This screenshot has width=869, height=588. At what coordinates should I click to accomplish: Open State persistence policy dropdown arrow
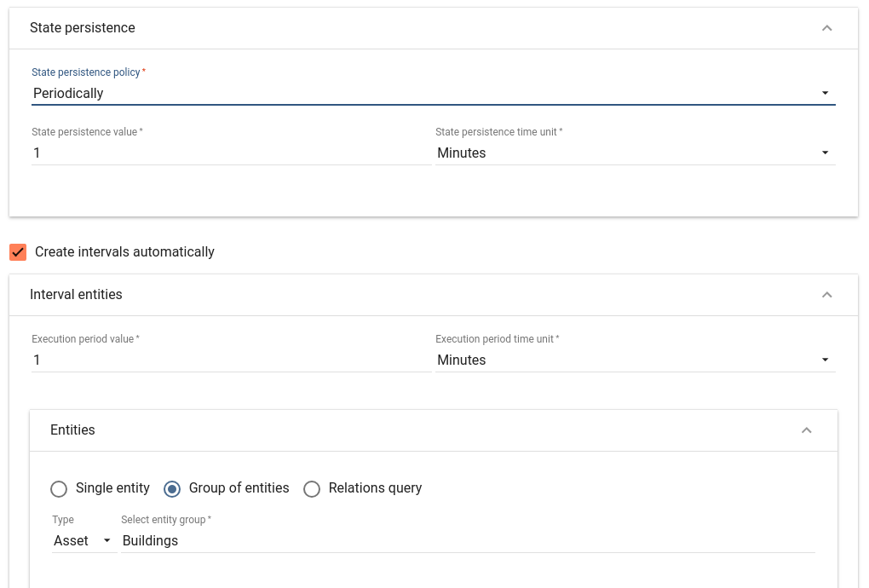tap(825, 93)
